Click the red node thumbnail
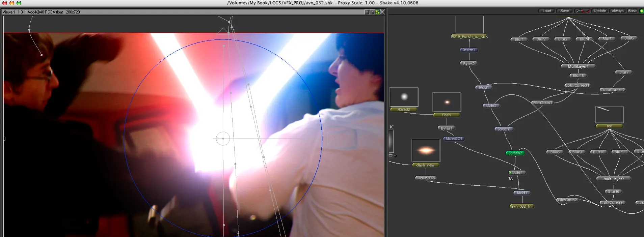The image size is (644, 237). pos(610,115)
